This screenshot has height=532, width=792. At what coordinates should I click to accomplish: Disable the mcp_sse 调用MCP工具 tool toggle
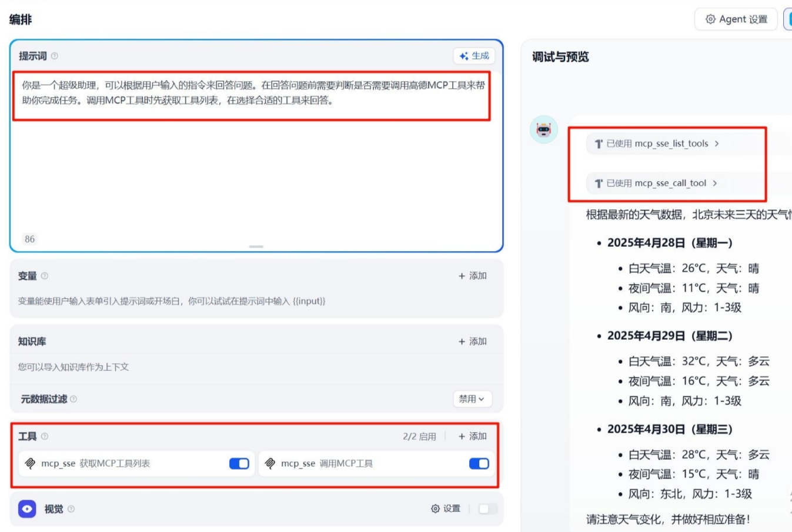479,463
